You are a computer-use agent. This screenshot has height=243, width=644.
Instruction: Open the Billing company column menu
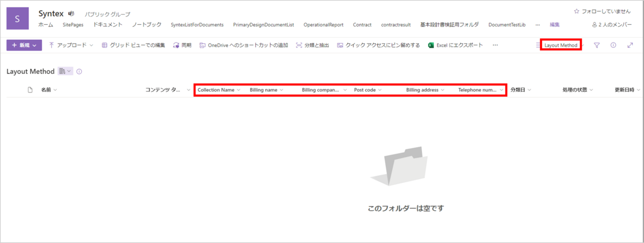click(324, 90)
